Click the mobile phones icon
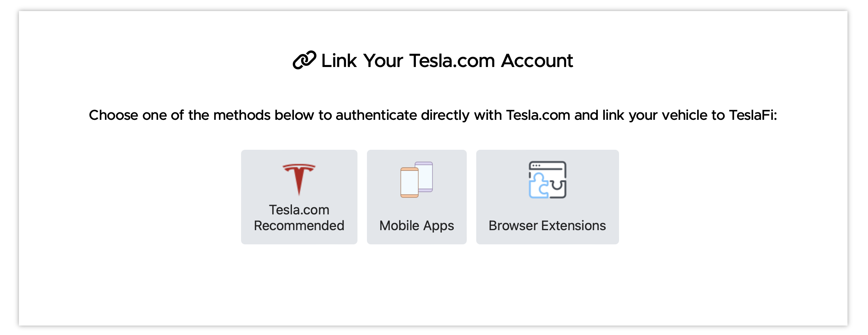Viewport: 868px width, 335px height. point(417,179)
